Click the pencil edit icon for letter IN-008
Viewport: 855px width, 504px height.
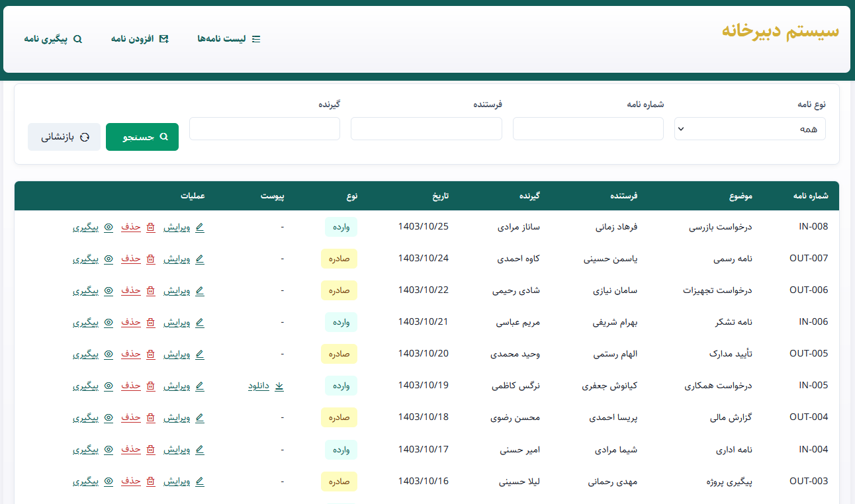(200, 227)
